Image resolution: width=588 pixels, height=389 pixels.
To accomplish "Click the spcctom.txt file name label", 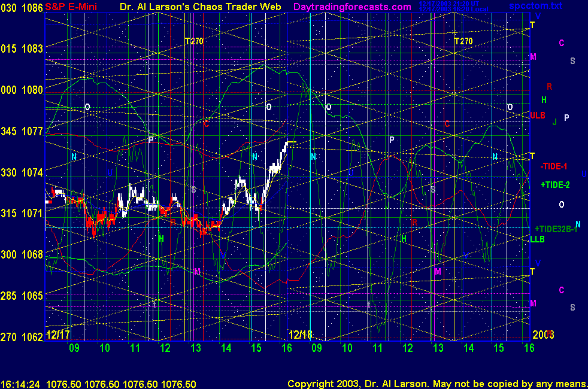I will [x=535, y=5].
